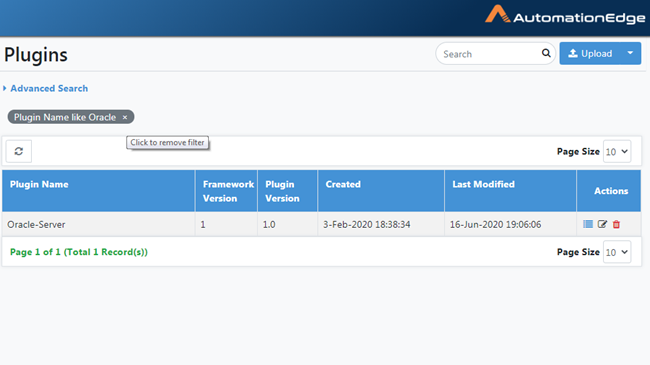Click the Page 1 of 1 record summary
The image size is (650, 365).
point(79,252)
